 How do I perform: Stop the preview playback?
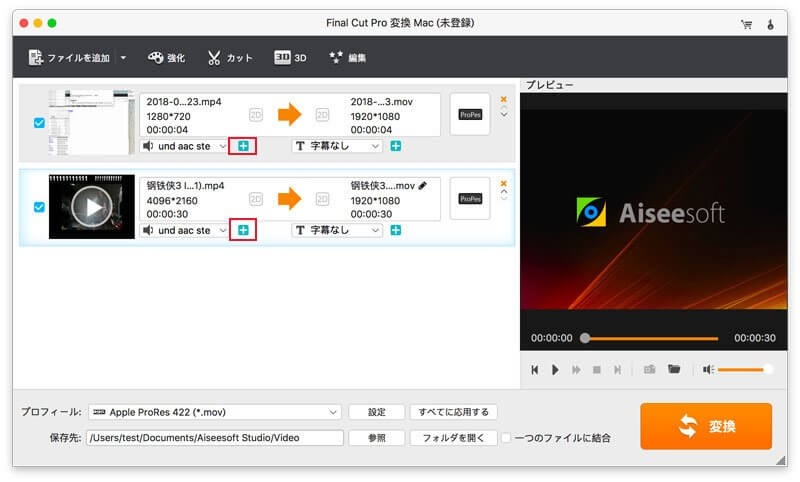point(596,370)
